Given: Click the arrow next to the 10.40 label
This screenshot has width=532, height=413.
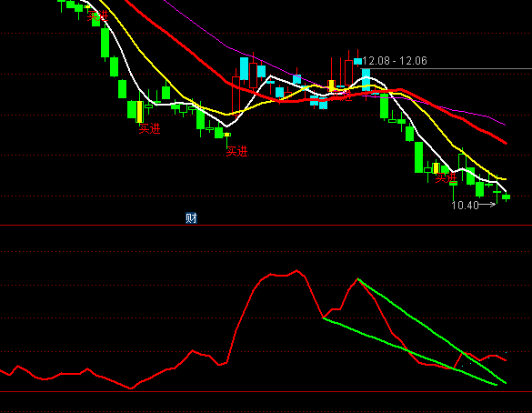Looking at the screenshot, I should [487, 205].
